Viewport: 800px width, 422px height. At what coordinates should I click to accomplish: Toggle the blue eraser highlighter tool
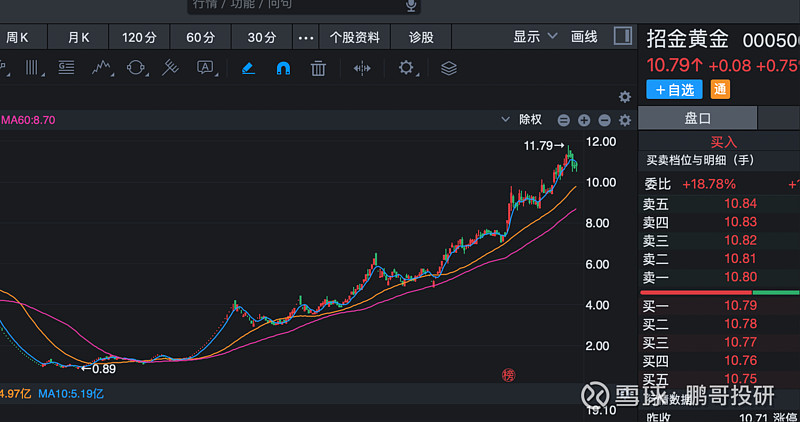click(248, 68)
